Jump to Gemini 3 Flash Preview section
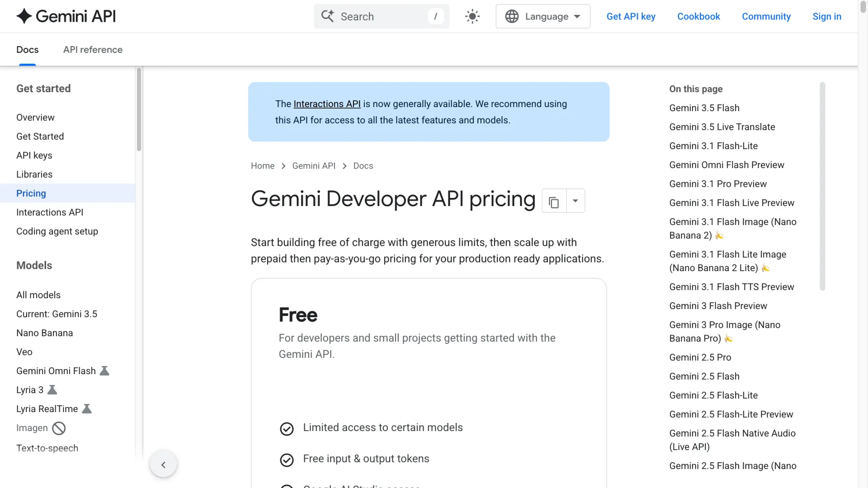868x488 pixels. [x=718, y=306]
